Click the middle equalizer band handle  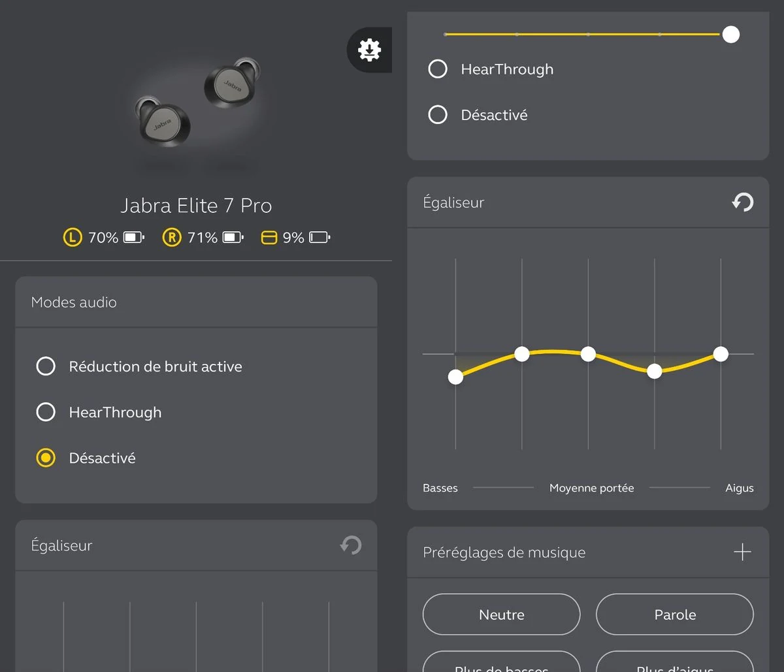(x=588, y=354)
